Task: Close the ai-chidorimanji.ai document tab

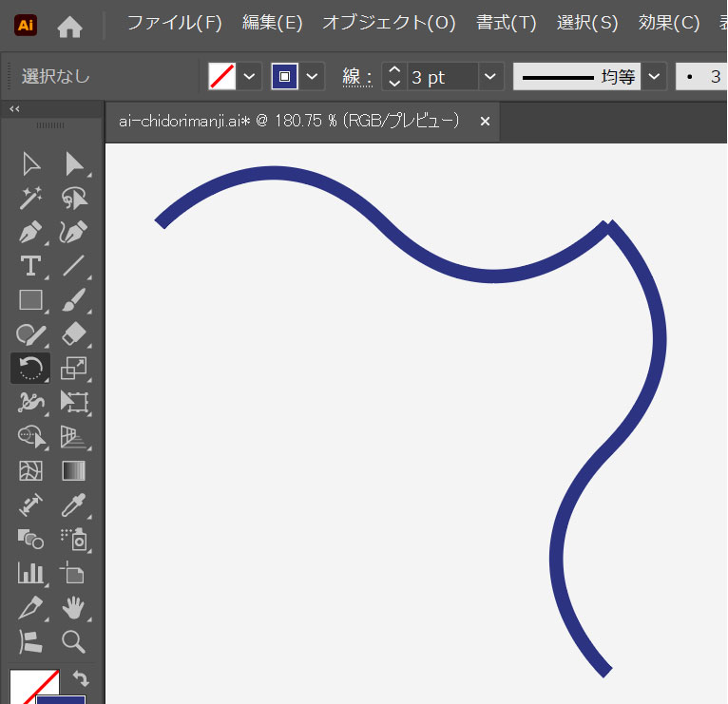Action: (x=485, y=121)
